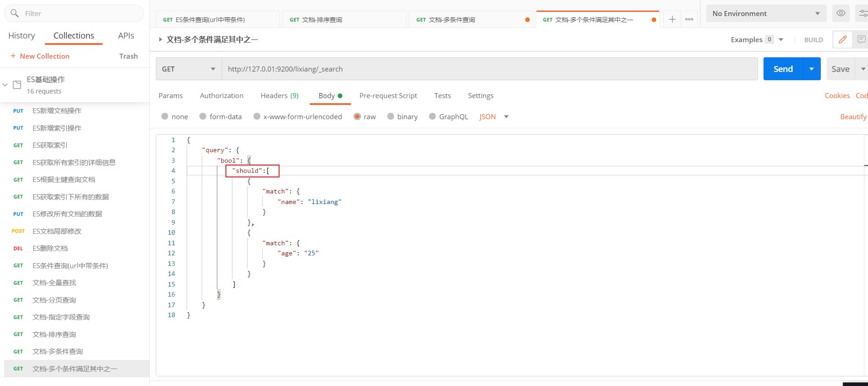Click the eye environment quick look icon
The width and height of the screenshot is (868, 386).
841,13
